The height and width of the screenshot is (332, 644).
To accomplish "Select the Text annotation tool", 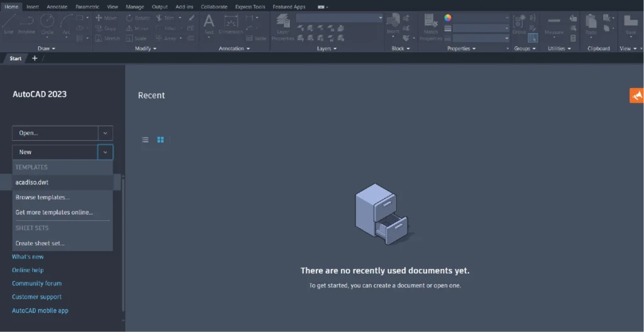I will [209, 25].
